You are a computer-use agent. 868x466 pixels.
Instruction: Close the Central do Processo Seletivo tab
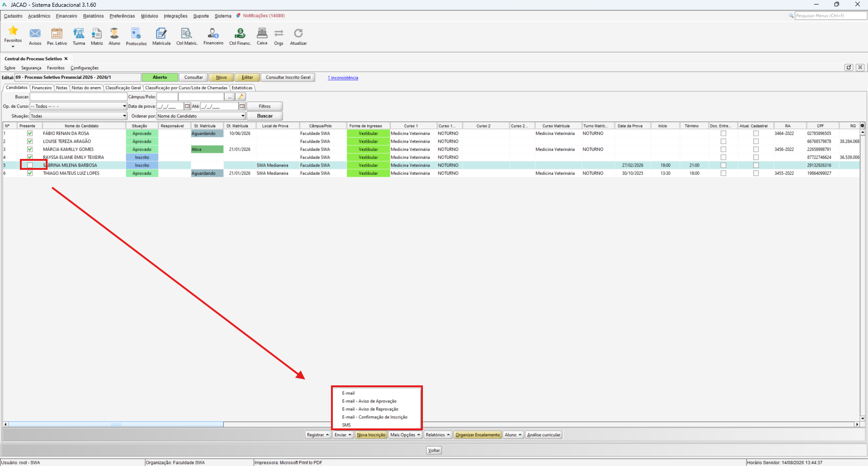click(66, 59)
